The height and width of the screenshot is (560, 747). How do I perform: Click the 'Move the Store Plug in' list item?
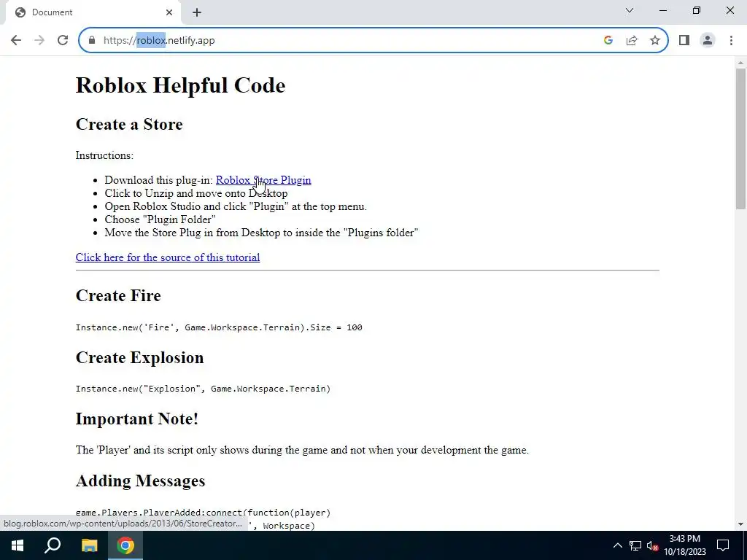pyautogui.click(x=262, y=233)
